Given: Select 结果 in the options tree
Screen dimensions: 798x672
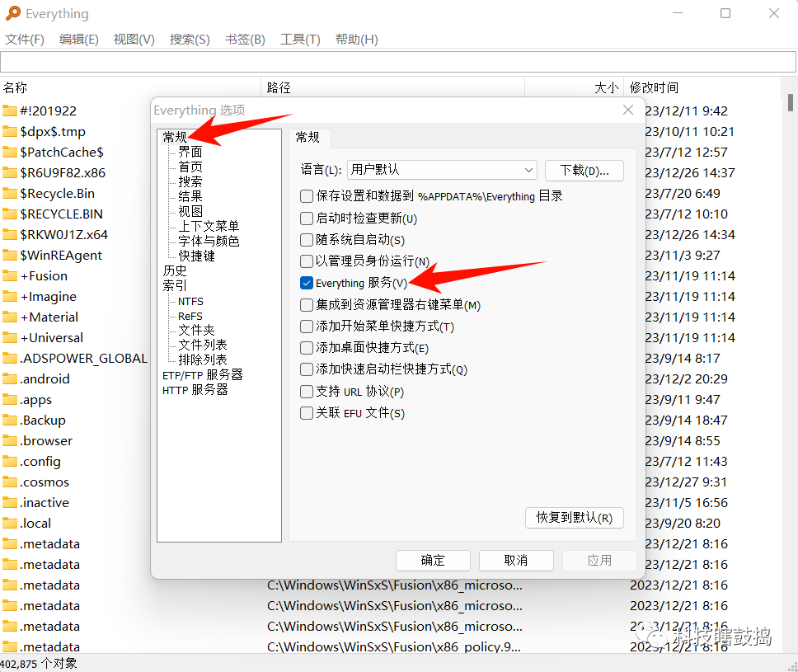Looking at the screenshot, I should (190, 196).
